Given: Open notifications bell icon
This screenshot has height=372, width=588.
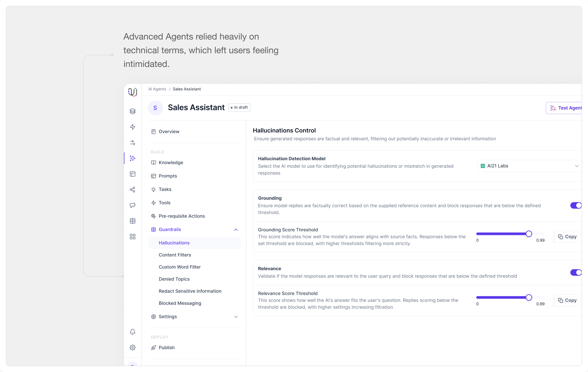Looking at the screenshot, I should pos(133,332).
